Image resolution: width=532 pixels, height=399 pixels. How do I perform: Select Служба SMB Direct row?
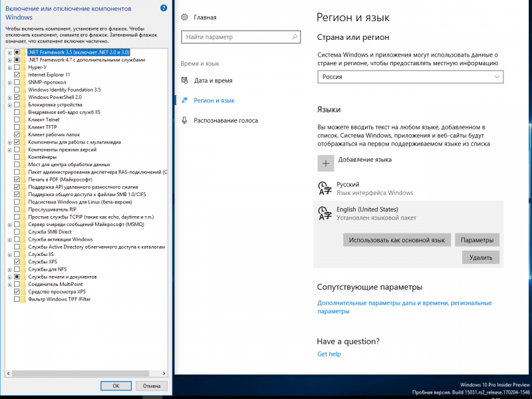tap(50, 231)
